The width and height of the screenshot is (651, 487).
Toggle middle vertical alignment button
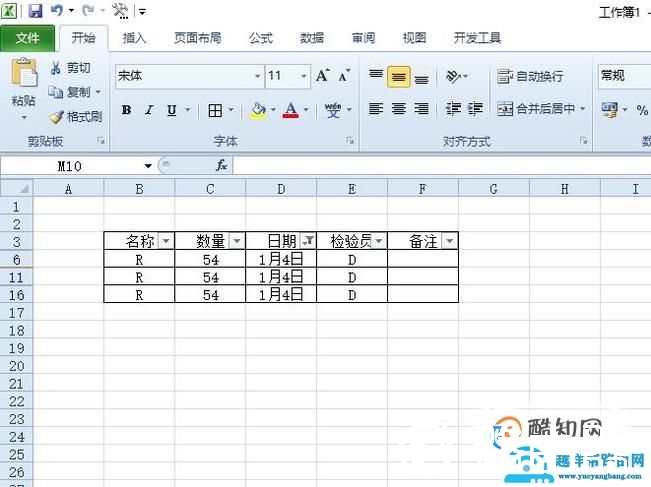coord(399,76)
